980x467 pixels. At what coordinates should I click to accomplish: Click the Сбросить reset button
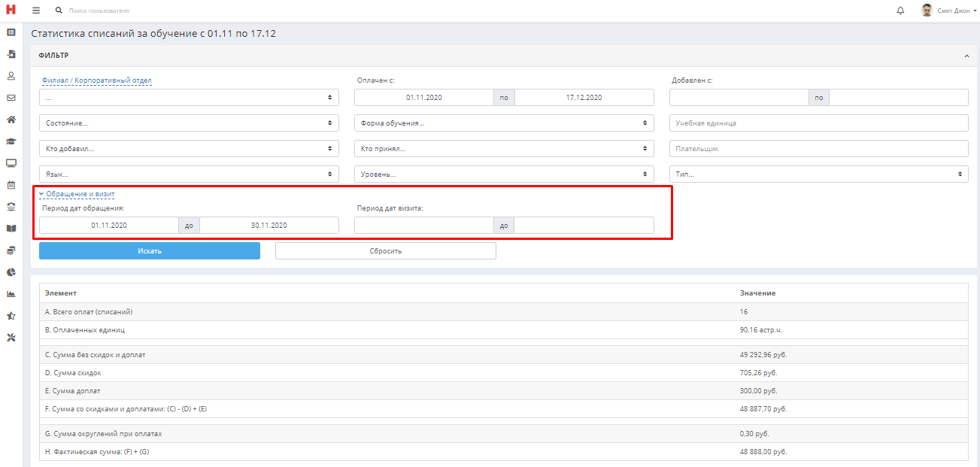(386, 250)
